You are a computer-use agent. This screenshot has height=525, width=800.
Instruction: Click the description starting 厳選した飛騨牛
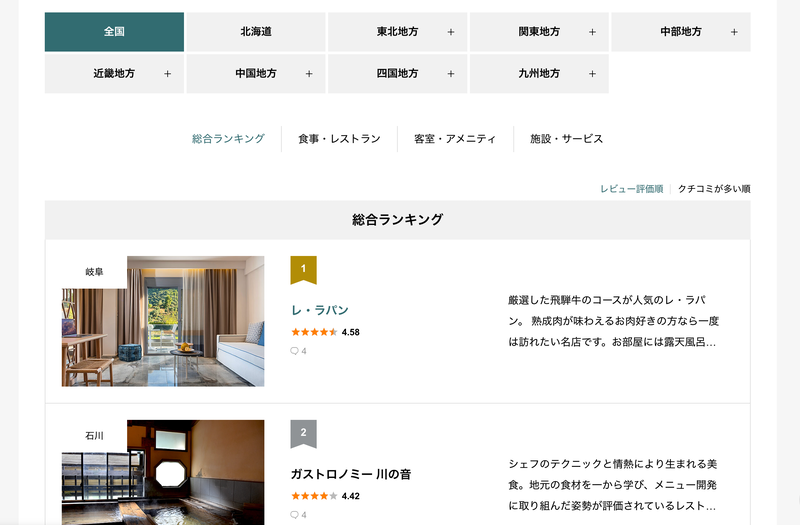pyautogui.click(x=613, y=321)
